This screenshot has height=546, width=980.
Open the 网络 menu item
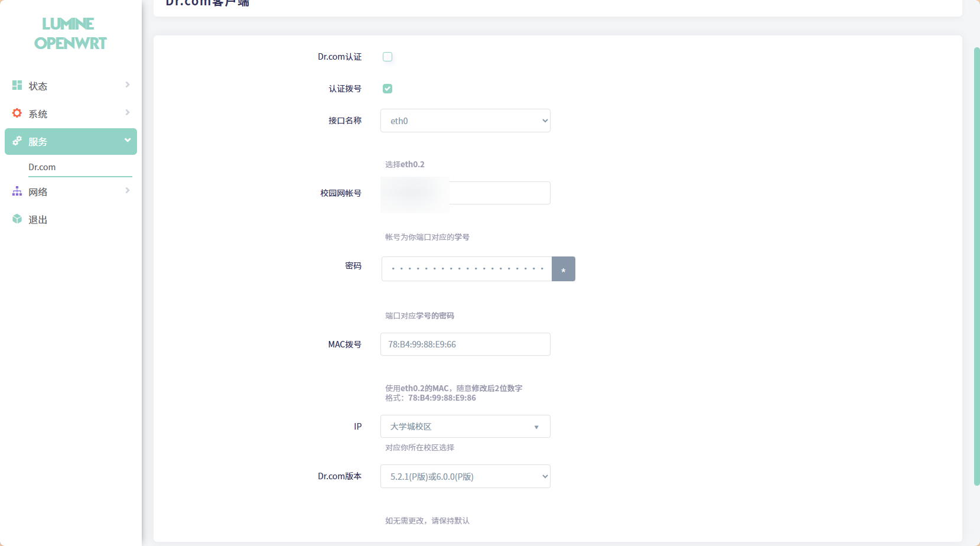(x=38, y=192)
